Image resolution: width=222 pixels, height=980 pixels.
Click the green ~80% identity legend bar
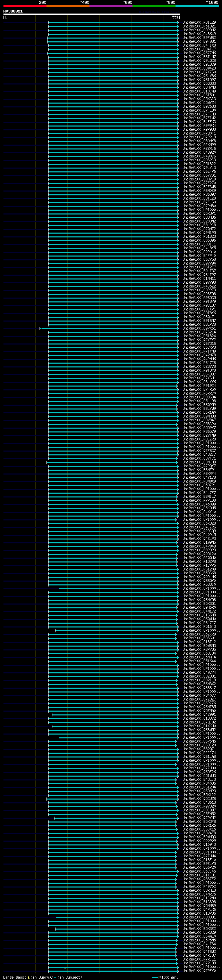(154, 6)
